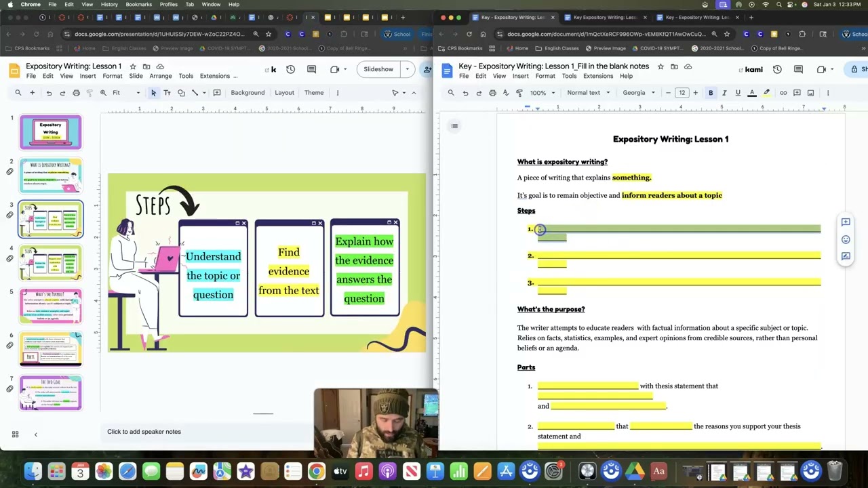Open Google Chrome from the Dock
Viewport: 868px width, 488px height.
[x=317, y=471]
